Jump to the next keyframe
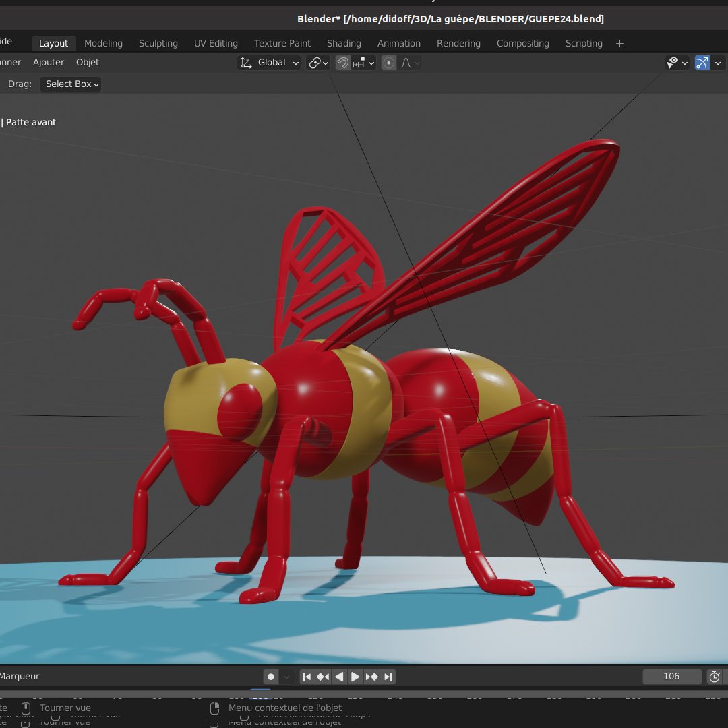The image size is (728, 728). click(371, 677)
